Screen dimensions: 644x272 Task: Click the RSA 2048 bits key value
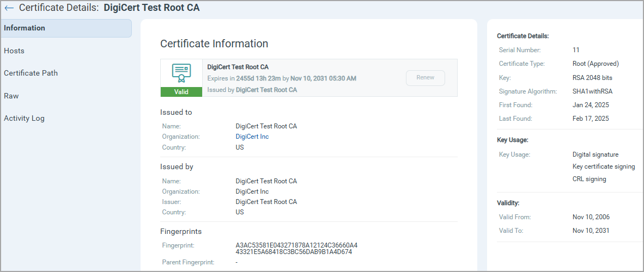click(x=593, y=78)
